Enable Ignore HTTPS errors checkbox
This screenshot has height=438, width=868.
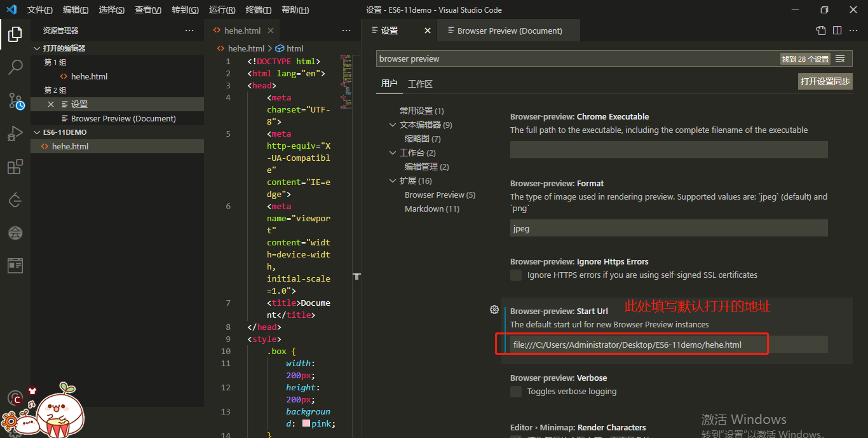tap(515, 275)
